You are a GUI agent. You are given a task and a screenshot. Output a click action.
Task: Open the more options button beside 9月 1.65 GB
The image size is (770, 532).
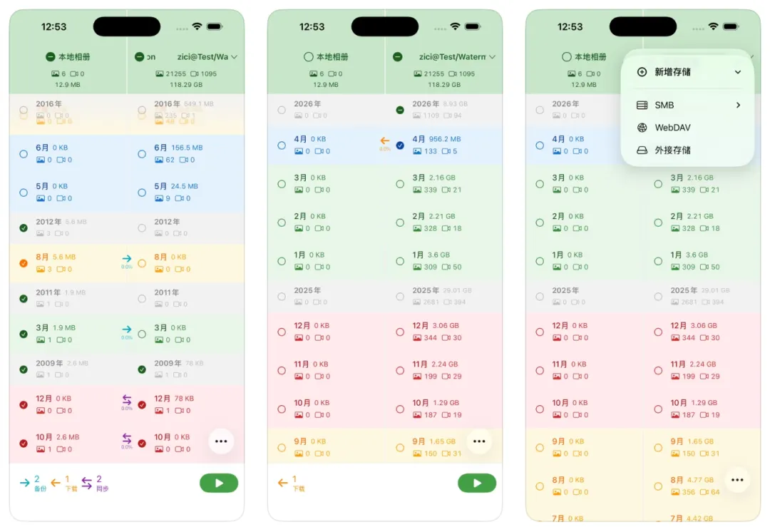pos(479,441)
